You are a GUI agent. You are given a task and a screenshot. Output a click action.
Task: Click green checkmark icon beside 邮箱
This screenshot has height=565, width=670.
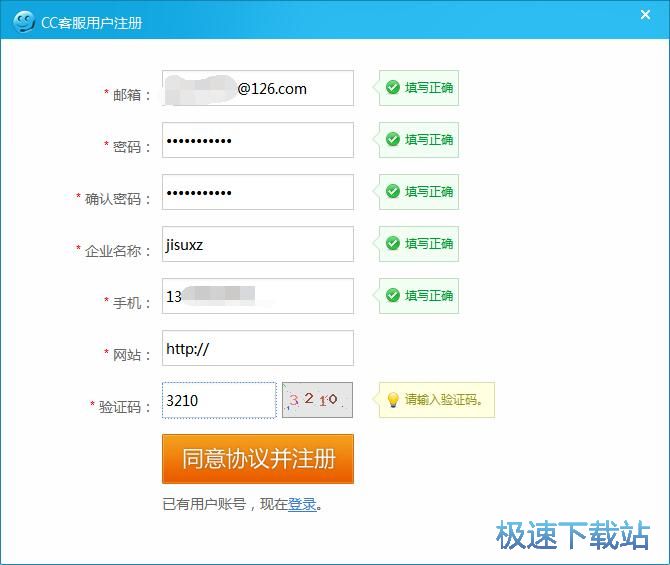pos(393,87)
